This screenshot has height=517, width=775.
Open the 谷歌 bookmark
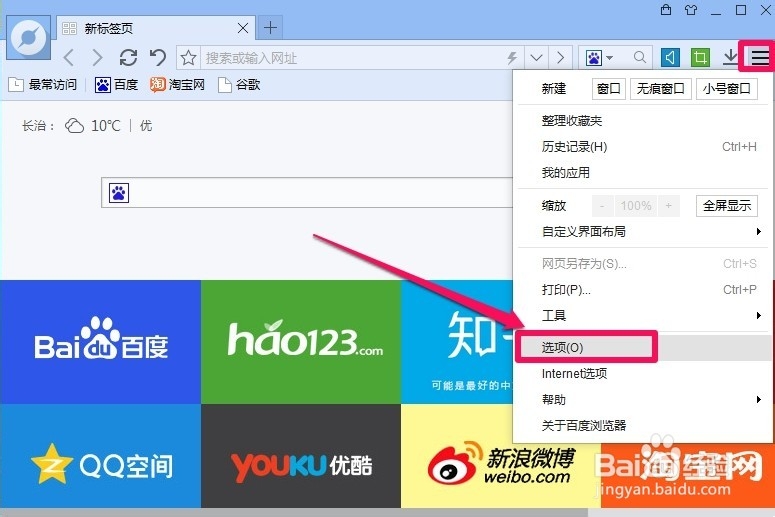(x=239, y=85)
